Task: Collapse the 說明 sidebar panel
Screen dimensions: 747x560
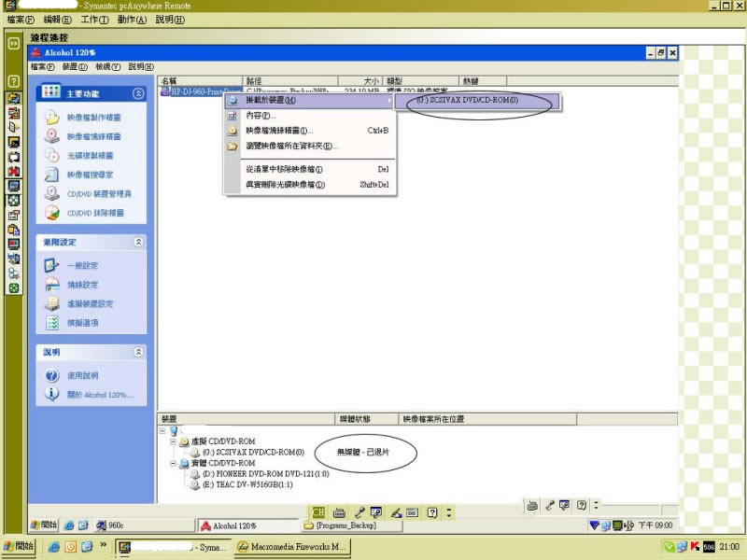Action: coord(138,352)
